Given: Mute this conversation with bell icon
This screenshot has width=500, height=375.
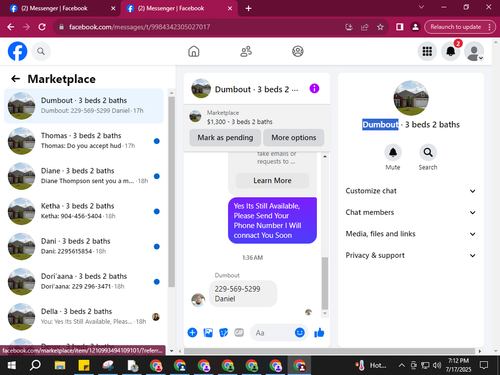Looking at the screenshot, I should pos(393,153).
